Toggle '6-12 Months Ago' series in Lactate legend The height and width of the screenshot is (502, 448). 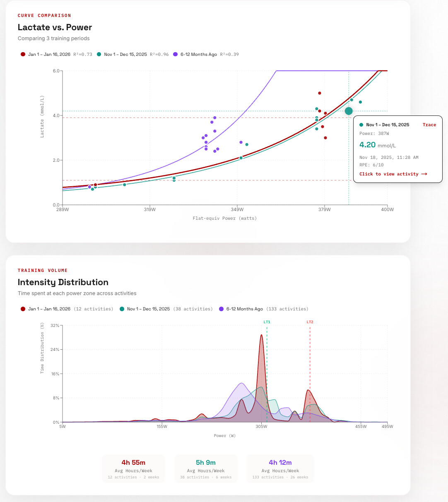point(198,54)
